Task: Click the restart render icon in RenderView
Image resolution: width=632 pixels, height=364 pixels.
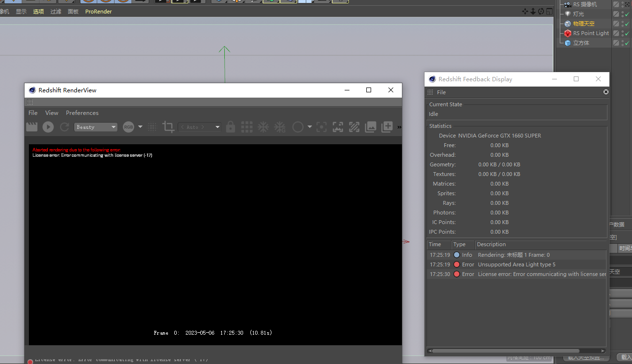Action: [x=64, y=126]
